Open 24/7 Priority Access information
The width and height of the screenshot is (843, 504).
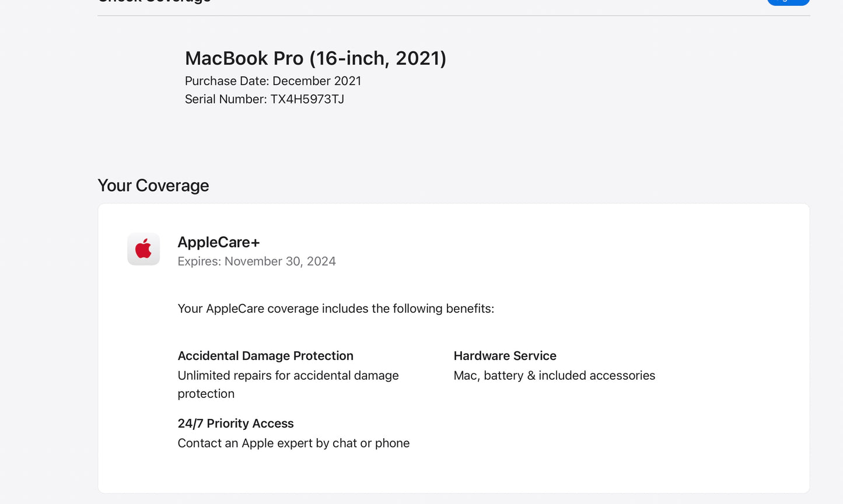[x=236, y=423]
